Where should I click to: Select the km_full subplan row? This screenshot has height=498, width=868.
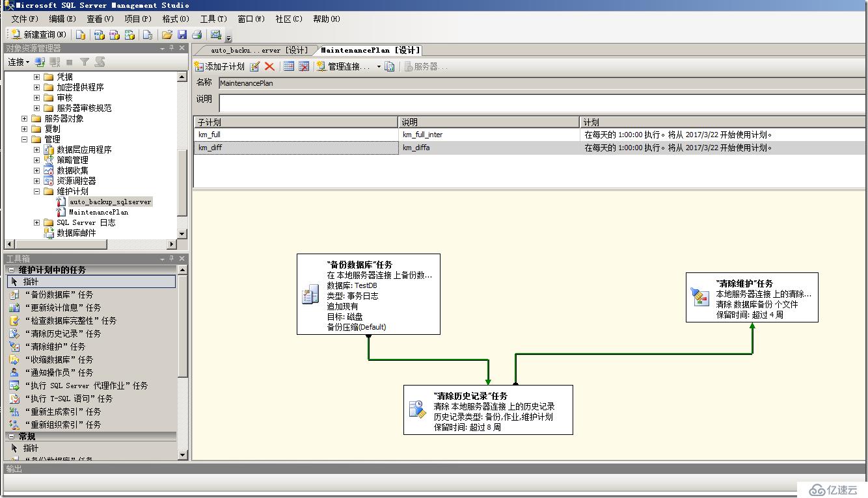pyautogui.click(x=530, y=135)
